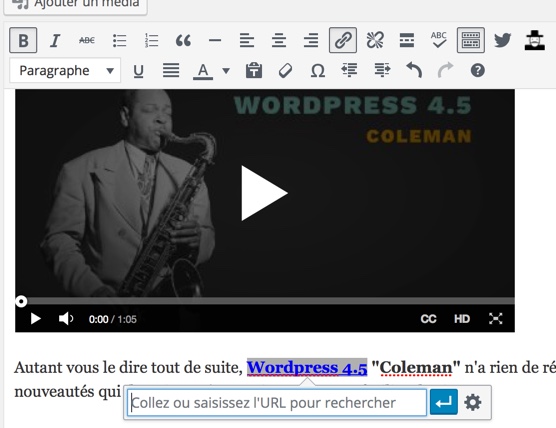This screenshot has width=556, height=428.
Task: Toggle the toolbar with the keyboard icon
Action: (x=471, y=40)
